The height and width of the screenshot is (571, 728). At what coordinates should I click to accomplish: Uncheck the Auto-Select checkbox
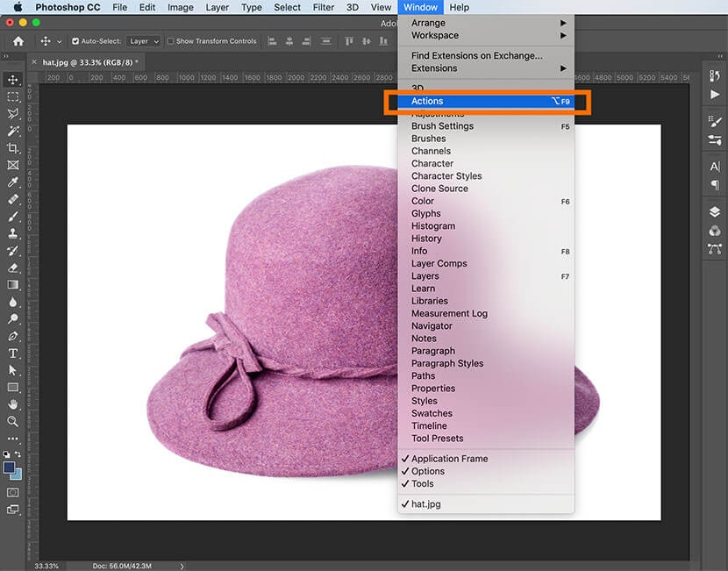(75, 41)
